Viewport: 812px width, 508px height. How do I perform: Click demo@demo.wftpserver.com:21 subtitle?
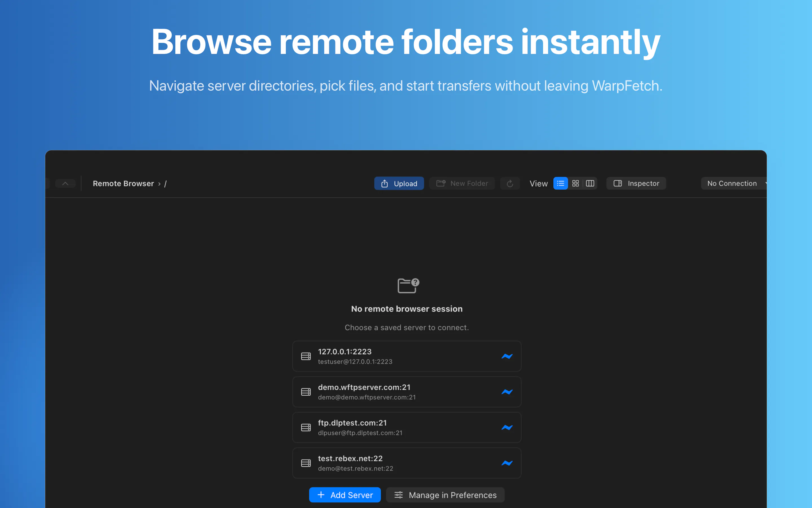coord(367,397)
